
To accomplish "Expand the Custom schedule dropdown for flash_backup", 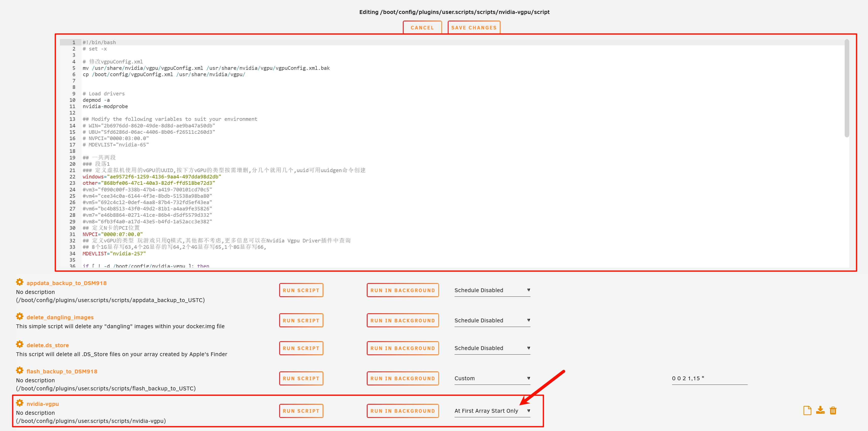I will pos(492,378).
